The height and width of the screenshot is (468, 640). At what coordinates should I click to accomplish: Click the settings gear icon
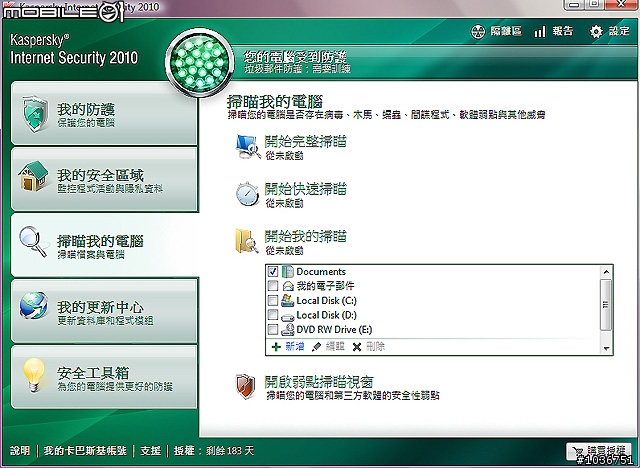coord(596,31)
